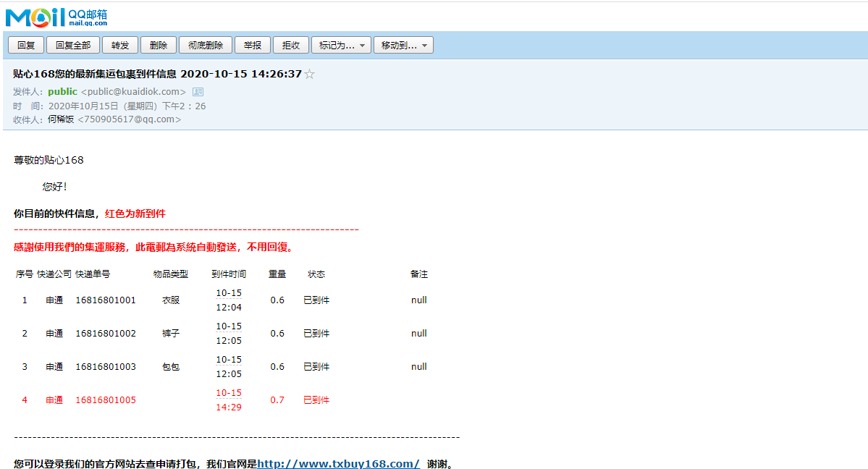Delete the email with 删除
Screen dimensions: 868x469
[159, 45]
